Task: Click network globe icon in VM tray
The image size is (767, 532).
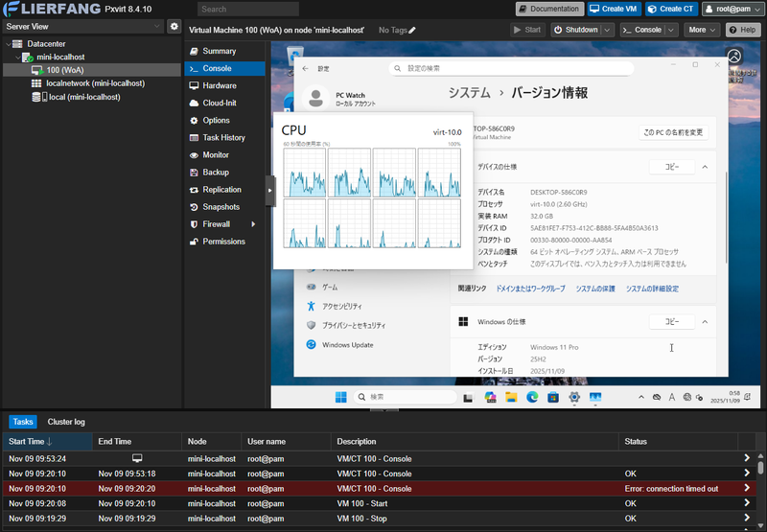Action: pyautogui.click(x=686, y=397)
